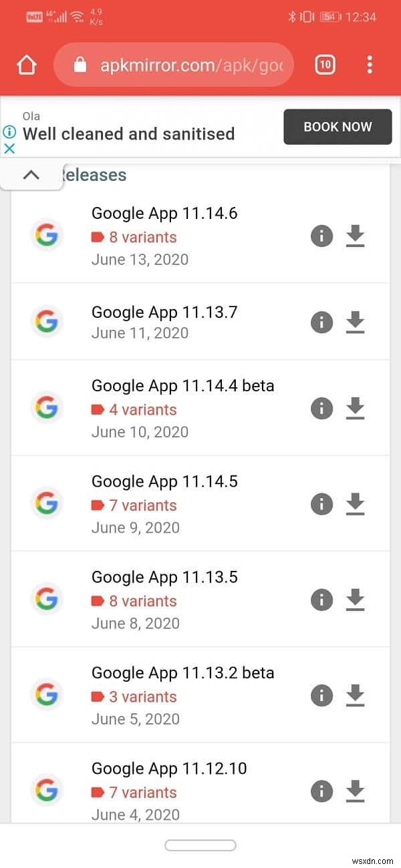Screen dimensions: 401x868
Task: Open info for Google App 11.13.7
Action: 321,322
